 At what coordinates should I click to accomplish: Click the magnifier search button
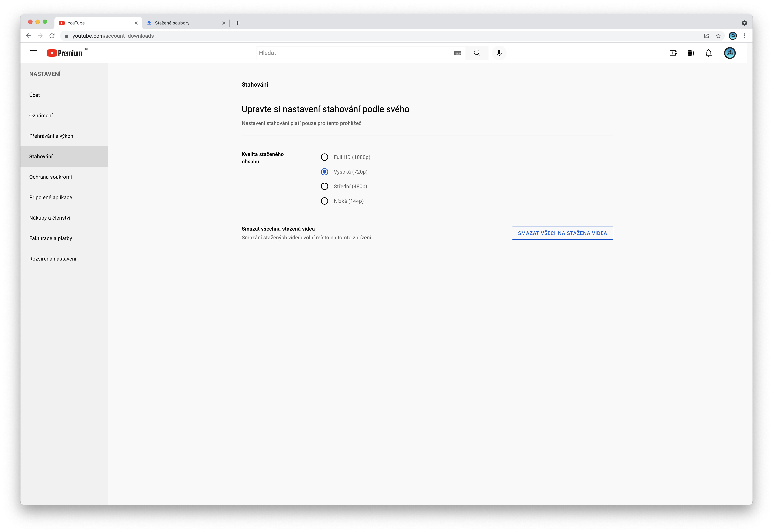click(x=477, y=53)
